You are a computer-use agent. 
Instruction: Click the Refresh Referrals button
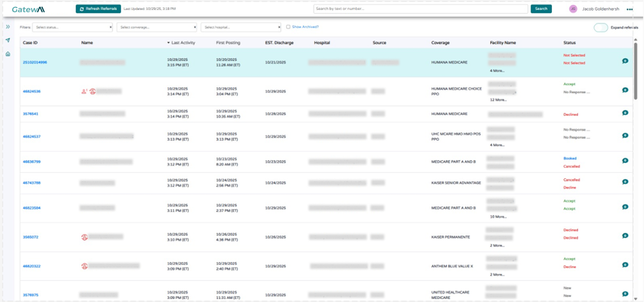(x=98, y=9)
